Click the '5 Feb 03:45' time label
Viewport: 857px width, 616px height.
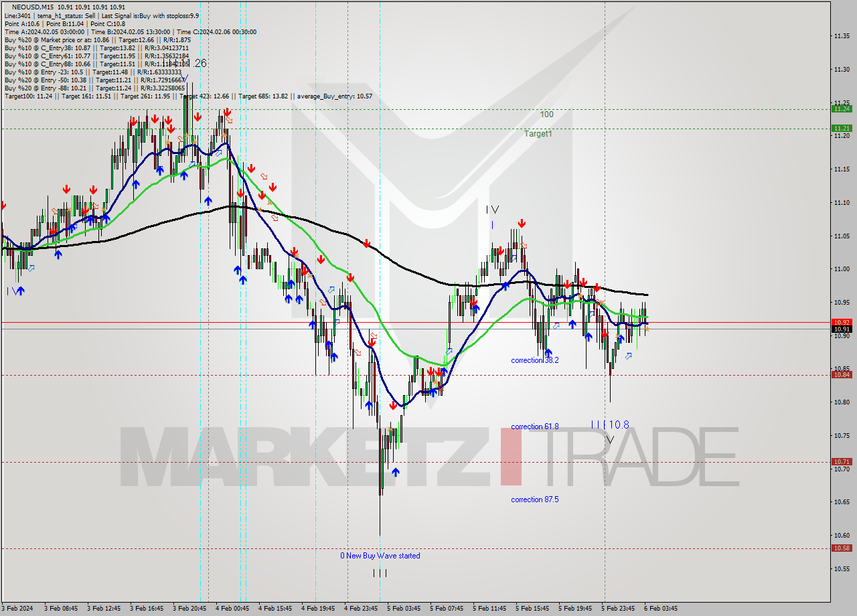point(402,609)
